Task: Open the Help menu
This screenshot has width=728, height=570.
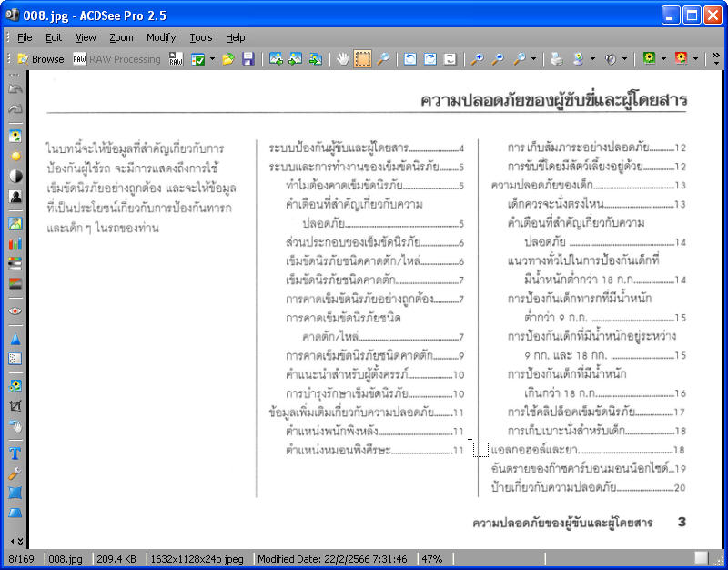Action: point(236,37)
